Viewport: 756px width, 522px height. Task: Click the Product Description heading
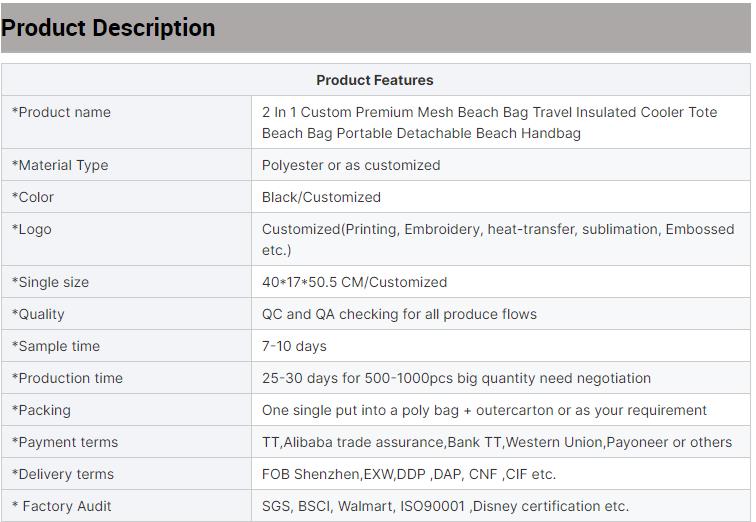108,28
